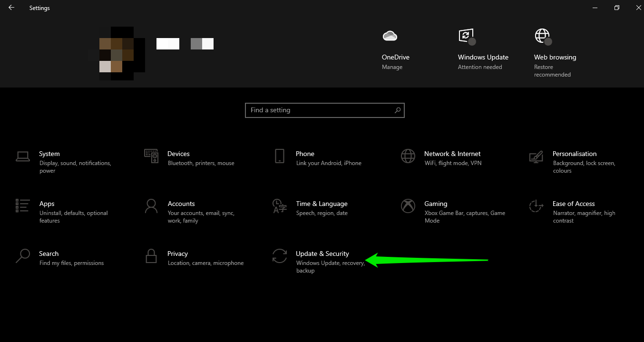Go back with the arrow button
Image resolution: width=644 pixels, height=342 pixels.
click(11, 8)
